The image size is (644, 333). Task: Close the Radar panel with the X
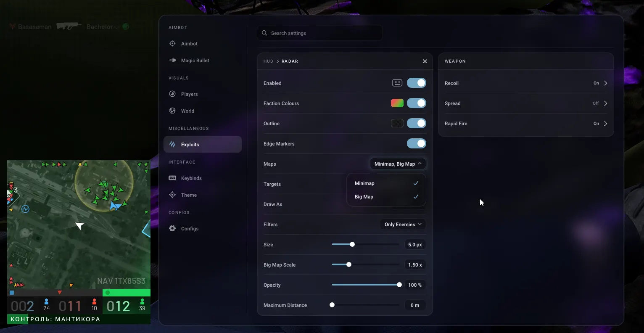click(x=425, y=61)
